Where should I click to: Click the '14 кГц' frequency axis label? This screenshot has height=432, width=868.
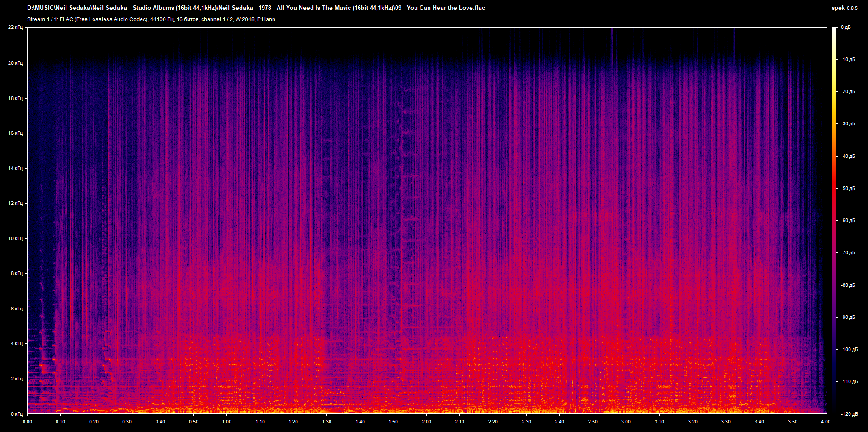pyautogui.click(x=15, y=168)
